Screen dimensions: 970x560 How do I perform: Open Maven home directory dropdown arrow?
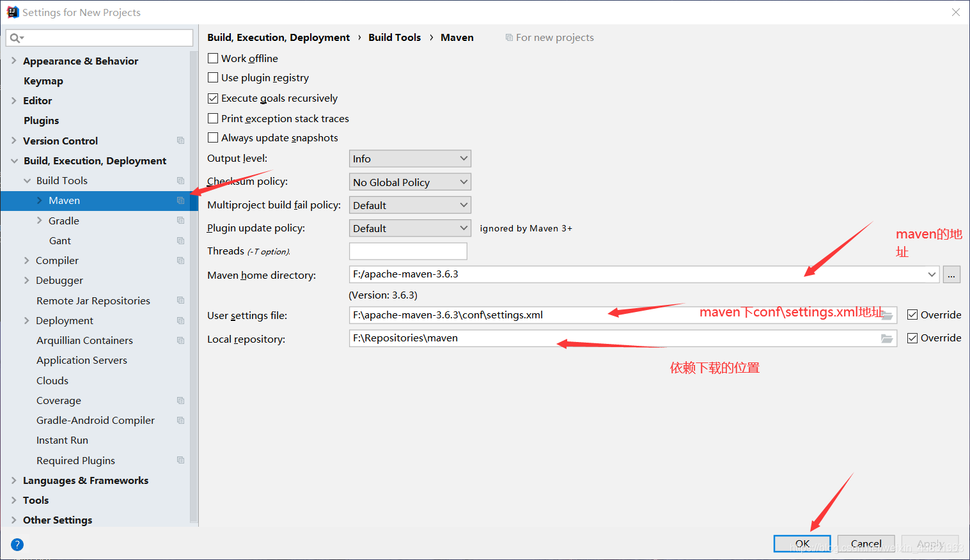(932, 275)
